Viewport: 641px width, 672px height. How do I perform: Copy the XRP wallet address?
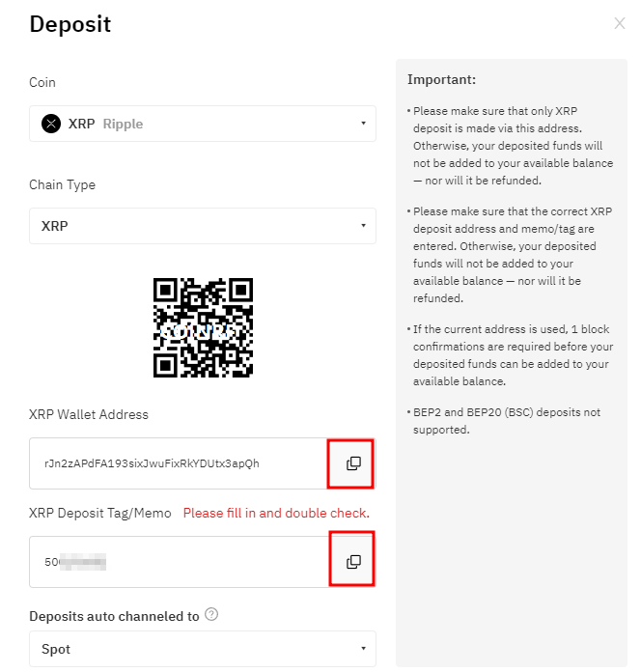pyautogui.click(x=353, y=463)
